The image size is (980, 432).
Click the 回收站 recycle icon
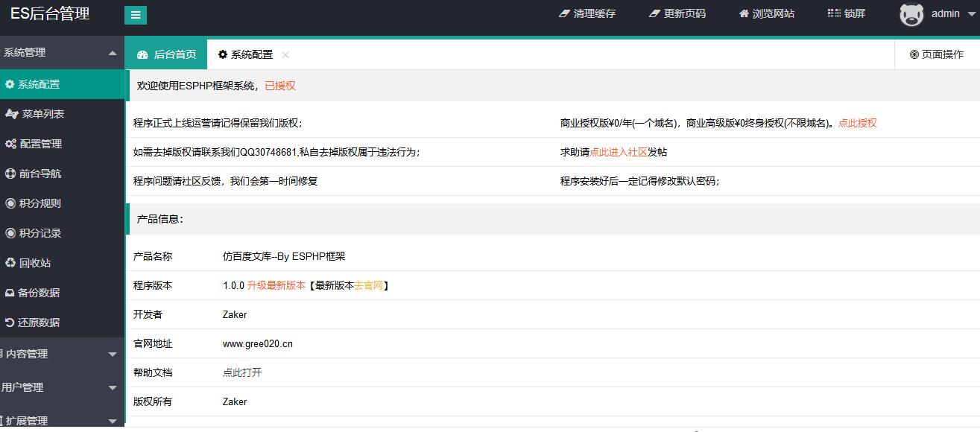pyautogui.click(x=10, y=263)
